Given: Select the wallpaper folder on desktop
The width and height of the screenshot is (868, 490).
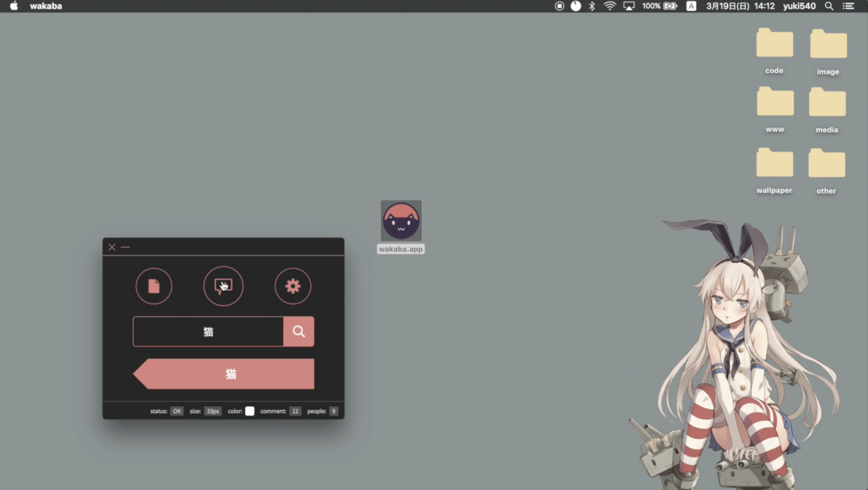Looking at the screenshot, I should click(774, 164).
